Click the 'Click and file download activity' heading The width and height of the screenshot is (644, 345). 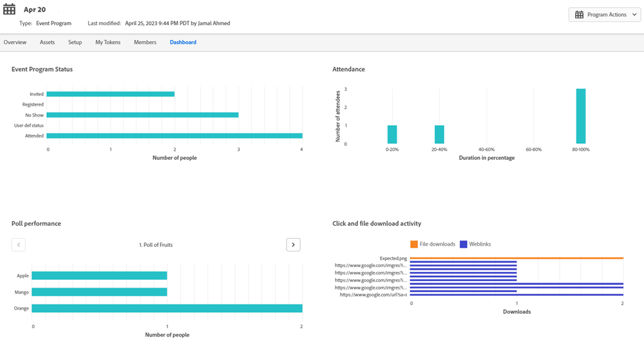pyautogui.click(x=377, y=223)
